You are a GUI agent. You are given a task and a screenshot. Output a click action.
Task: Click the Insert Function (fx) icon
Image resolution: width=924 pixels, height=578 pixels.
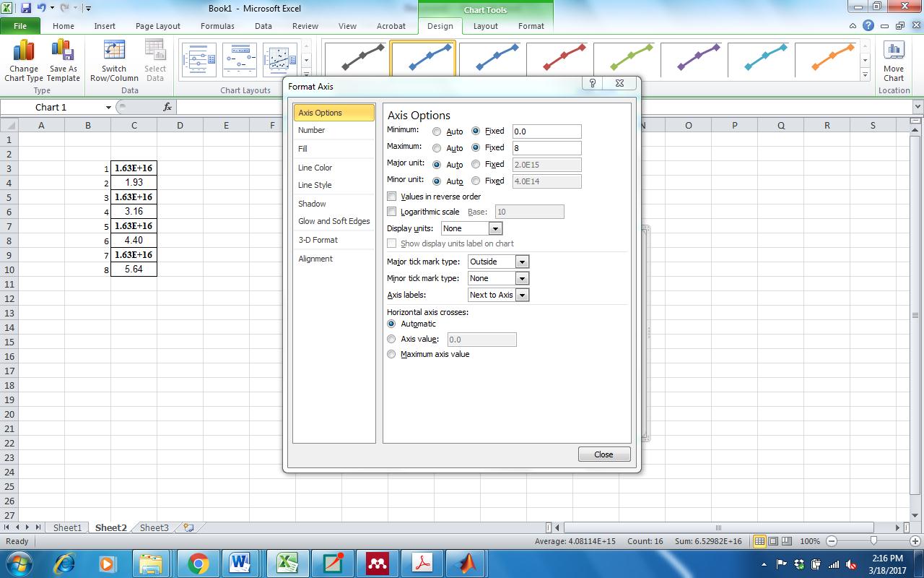(168, 106)
